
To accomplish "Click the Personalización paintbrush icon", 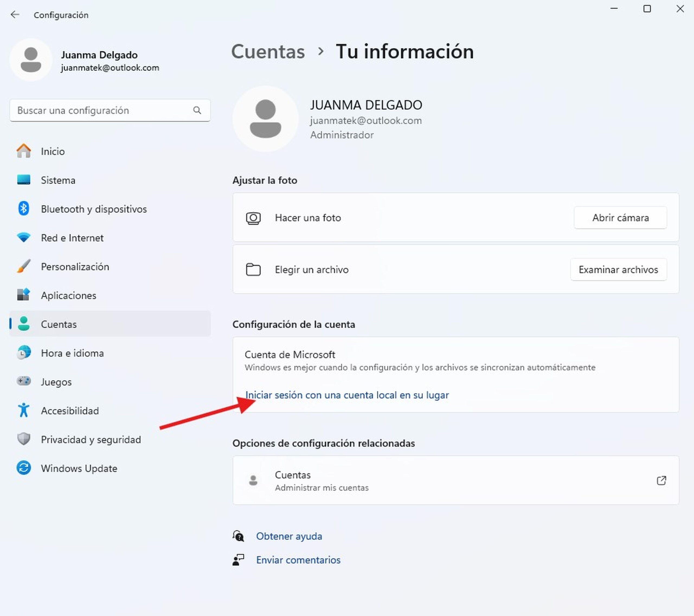I will point(24,266).
